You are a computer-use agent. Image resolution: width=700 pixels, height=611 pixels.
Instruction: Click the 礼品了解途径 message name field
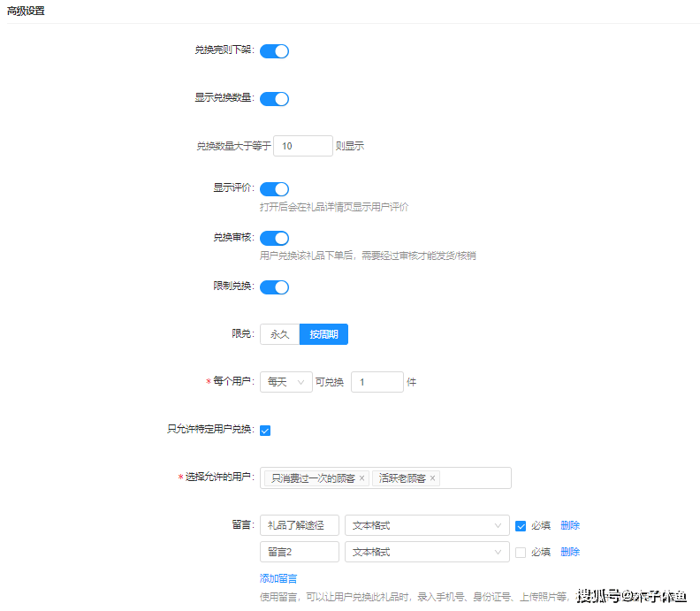[x=300, y=525]
